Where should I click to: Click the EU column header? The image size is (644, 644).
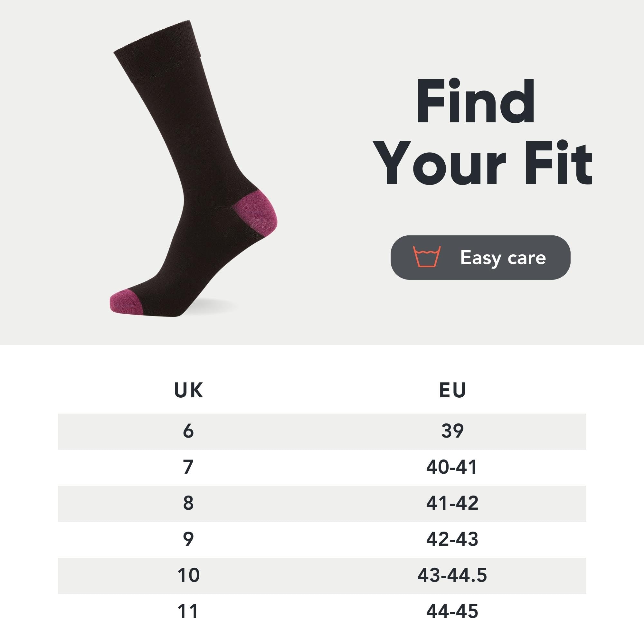452,390
